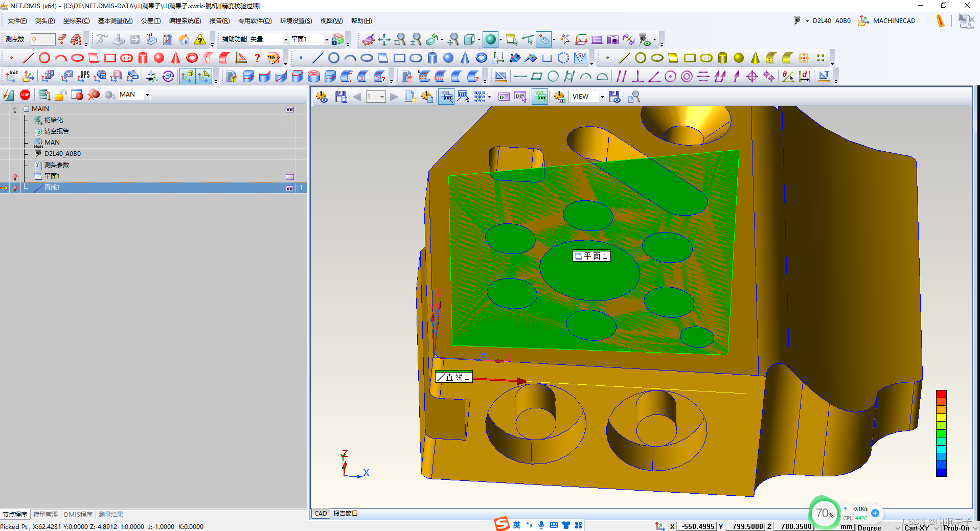
Task: Toggle the second highlighted coordinate system button
Action: 204,76
